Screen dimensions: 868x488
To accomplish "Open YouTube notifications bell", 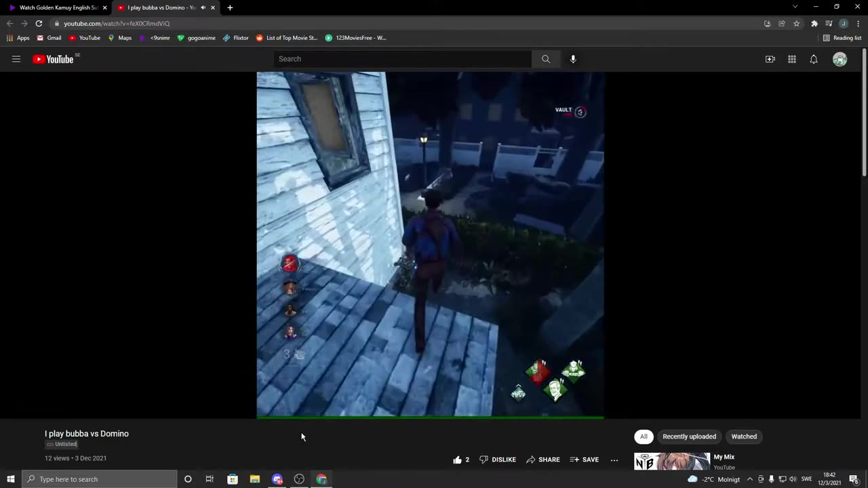I will coord(814,59).
